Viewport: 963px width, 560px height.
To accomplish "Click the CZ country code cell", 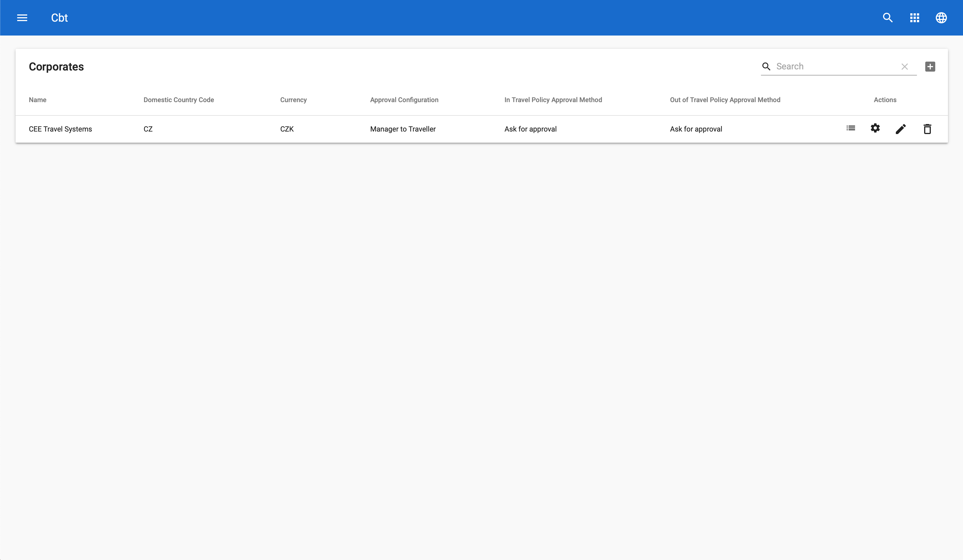I will click(x=148, y=129).
